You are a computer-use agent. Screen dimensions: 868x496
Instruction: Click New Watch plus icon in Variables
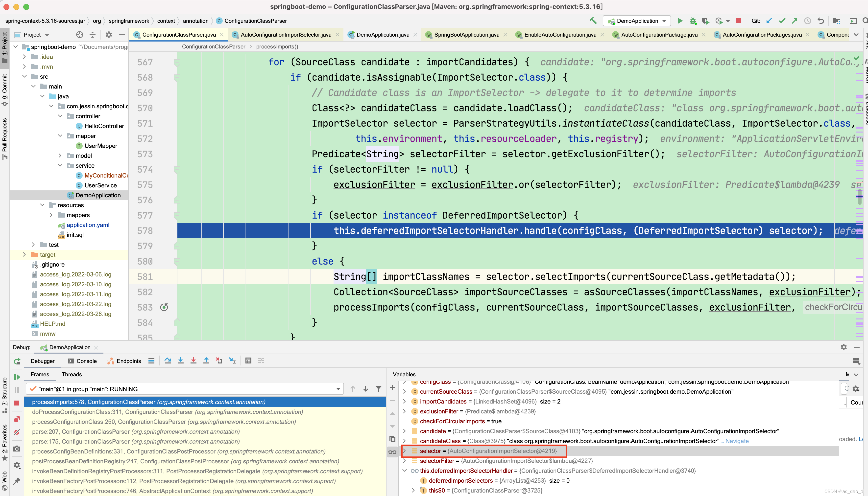coord(392,388)
